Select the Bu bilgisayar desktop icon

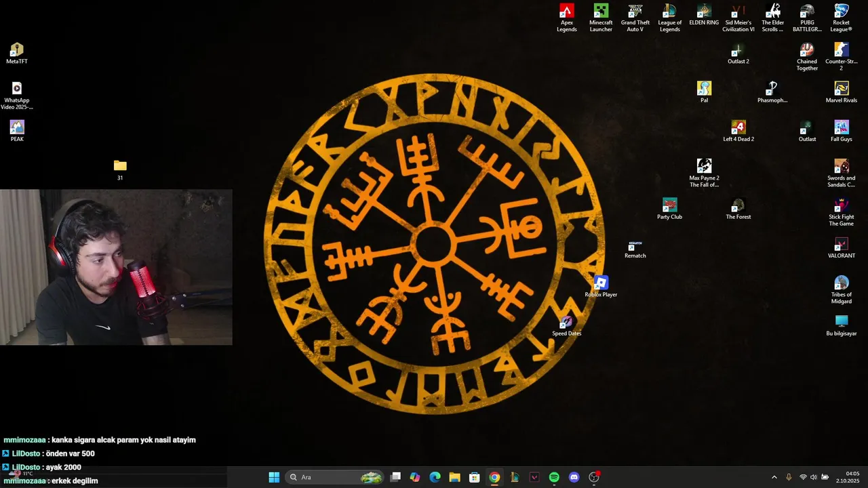point(842,326)
